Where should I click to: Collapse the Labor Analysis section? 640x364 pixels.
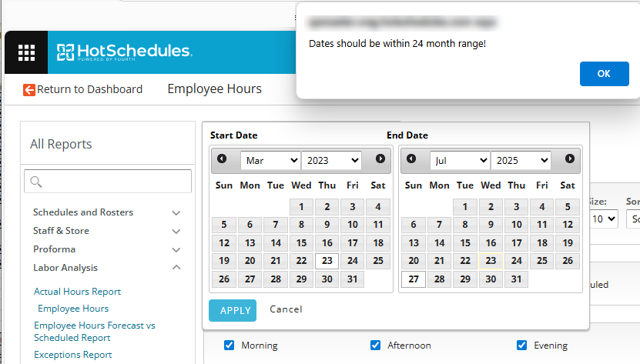pos(176,268)
